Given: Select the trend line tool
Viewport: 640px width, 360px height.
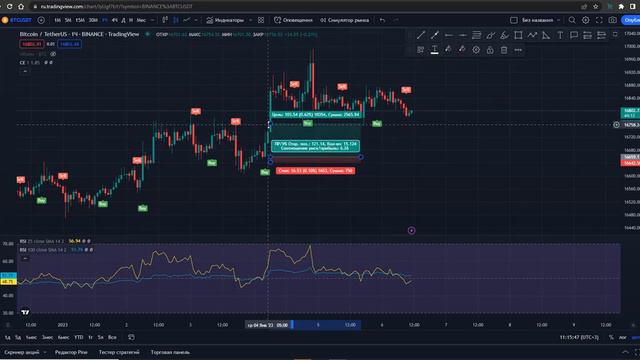Looking at the screenshot, I should pos(421,36).
